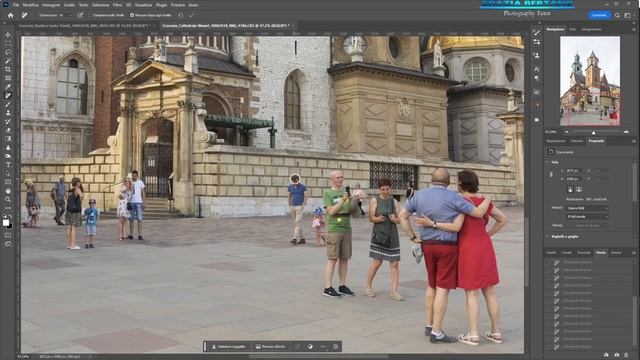Open 8 bit/canale depth dropdown

[587, 217]
